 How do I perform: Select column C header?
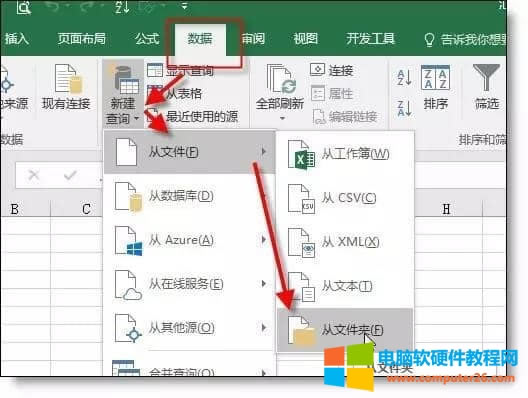click(x=77, y=209)
